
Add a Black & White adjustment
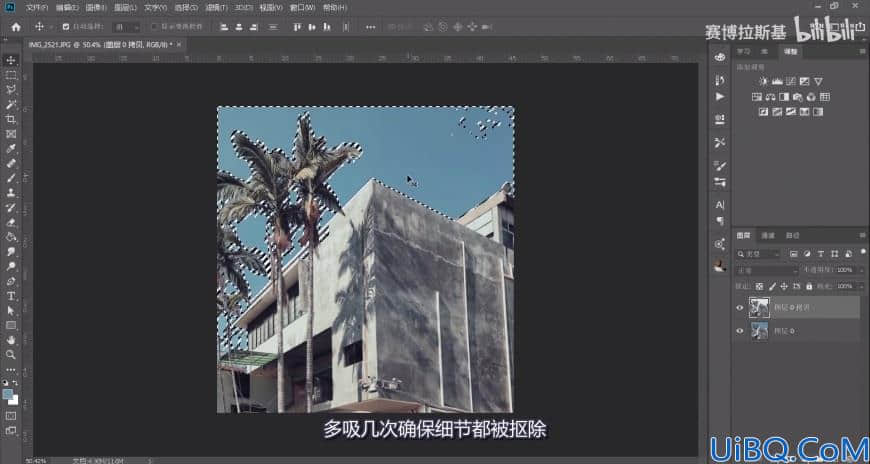pos(784,97)
